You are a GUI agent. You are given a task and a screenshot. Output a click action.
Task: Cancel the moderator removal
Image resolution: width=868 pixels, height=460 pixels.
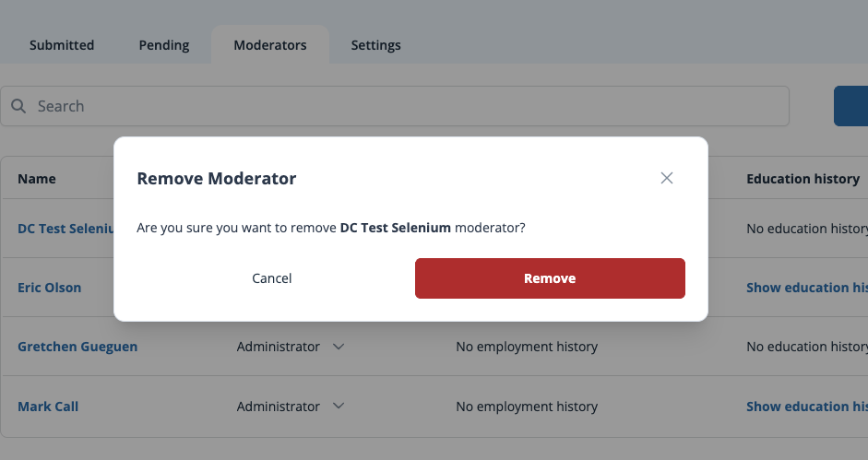tap(272, 278)
